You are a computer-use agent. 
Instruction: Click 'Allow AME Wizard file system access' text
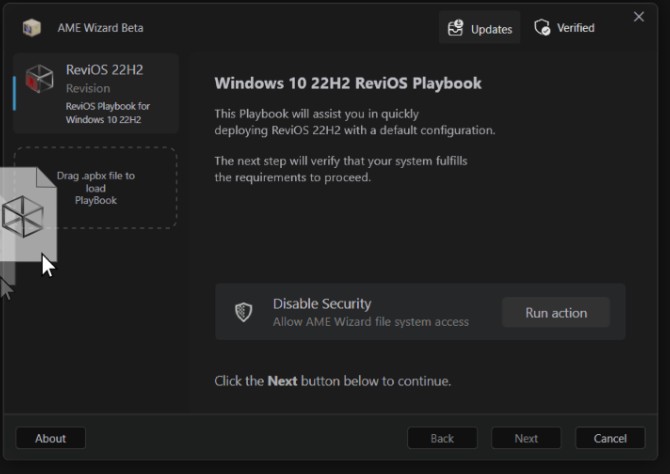(x=371, y=322)
